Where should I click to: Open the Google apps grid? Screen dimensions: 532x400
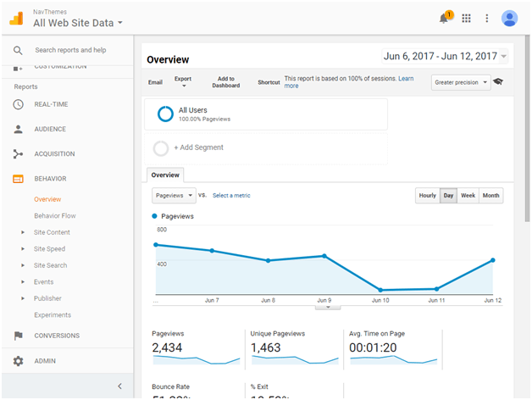(x=466, y=19)
